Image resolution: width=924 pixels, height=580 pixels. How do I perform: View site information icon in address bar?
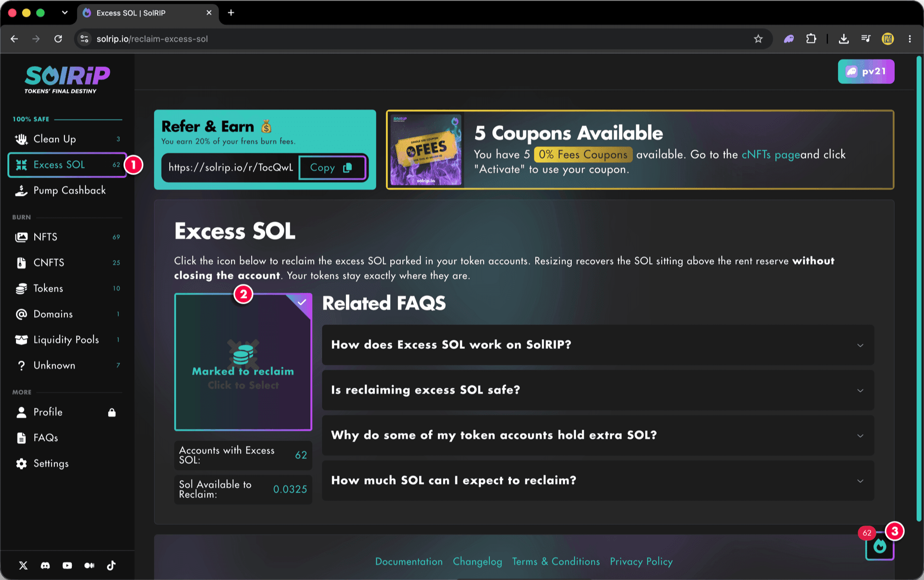click(x=85, y=39)
